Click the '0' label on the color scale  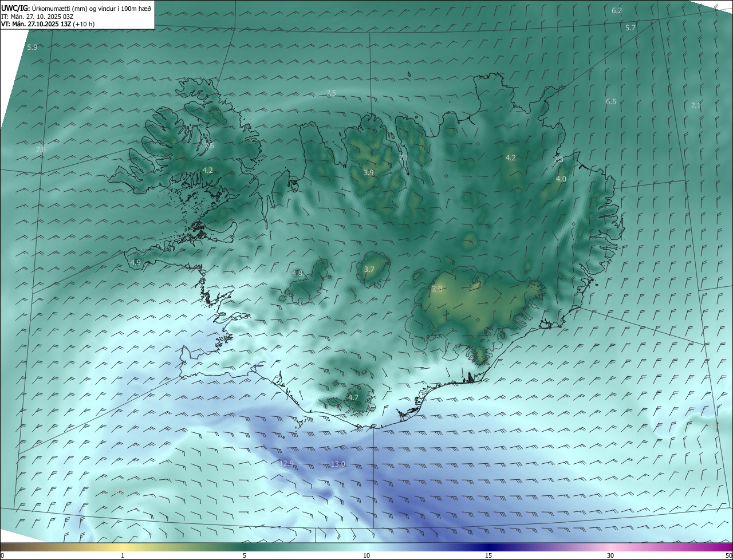(x=2, y=555)
